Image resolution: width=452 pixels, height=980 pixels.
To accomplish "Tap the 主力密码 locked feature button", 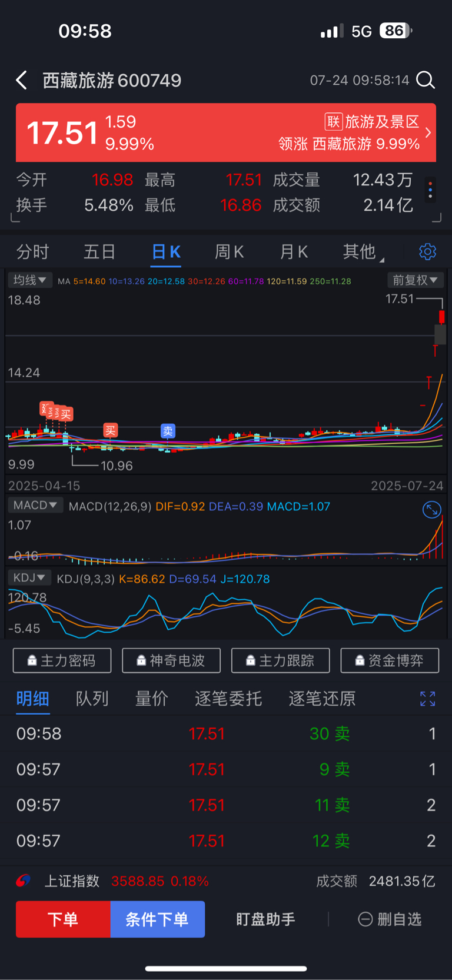I will pos(62,660).
